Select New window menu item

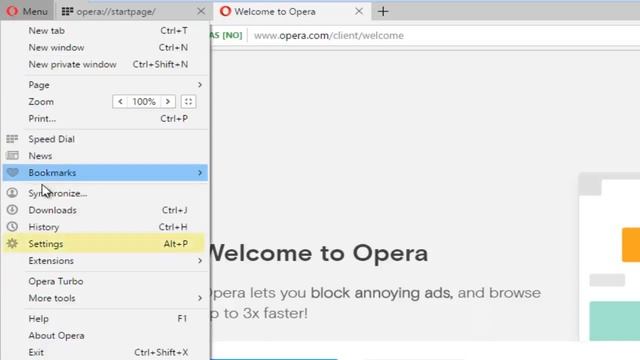tap(106, 47)
